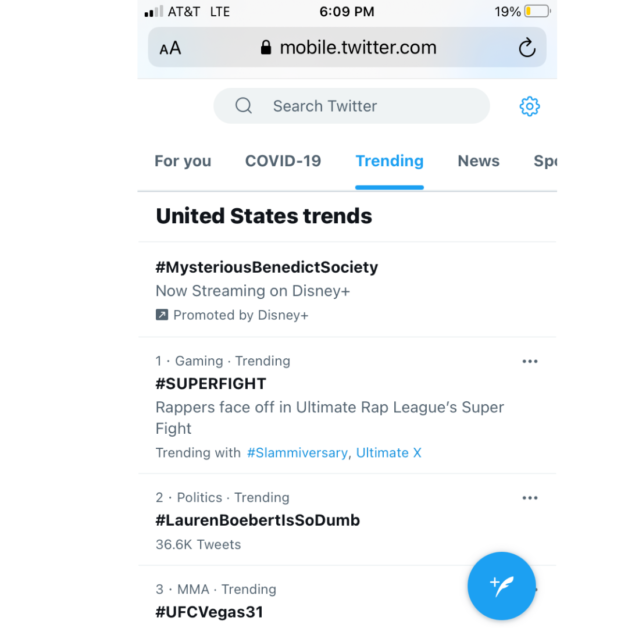
Task: Select the Trending tab
Action: (x=389, y=161)
